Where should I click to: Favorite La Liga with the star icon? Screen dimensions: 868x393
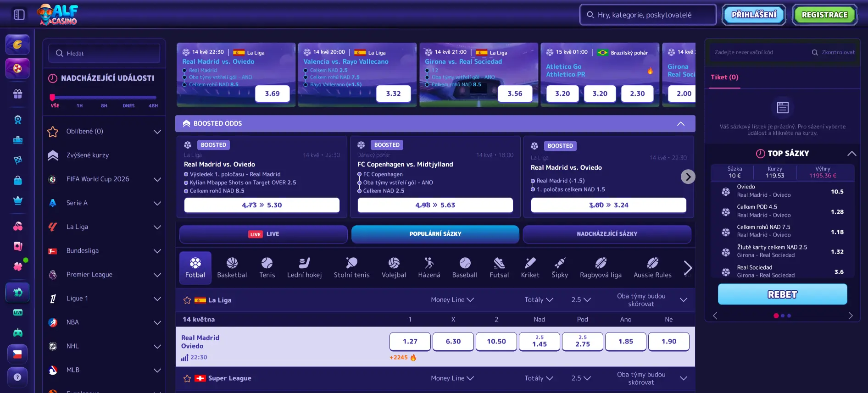tap(187, 300)
